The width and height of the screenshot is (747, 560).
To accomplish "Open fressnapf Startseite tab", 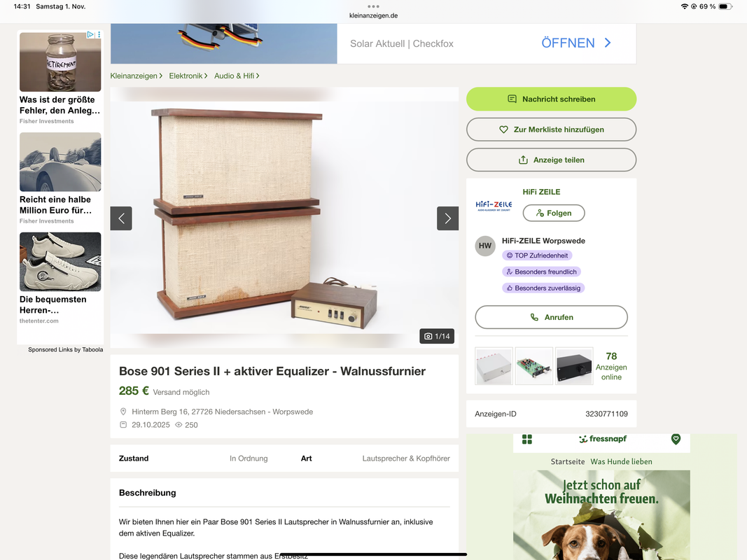I will [567, 461].
